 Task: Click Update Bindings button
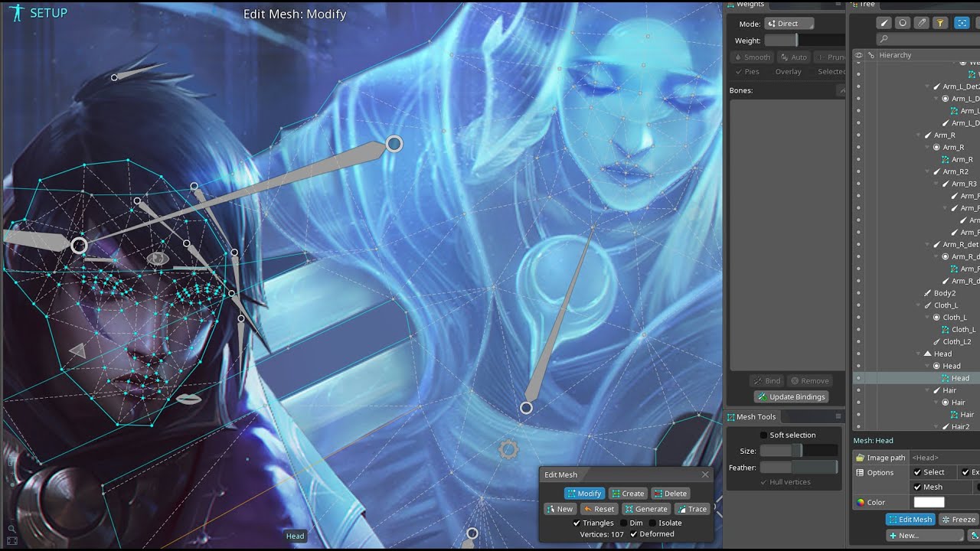791,396
